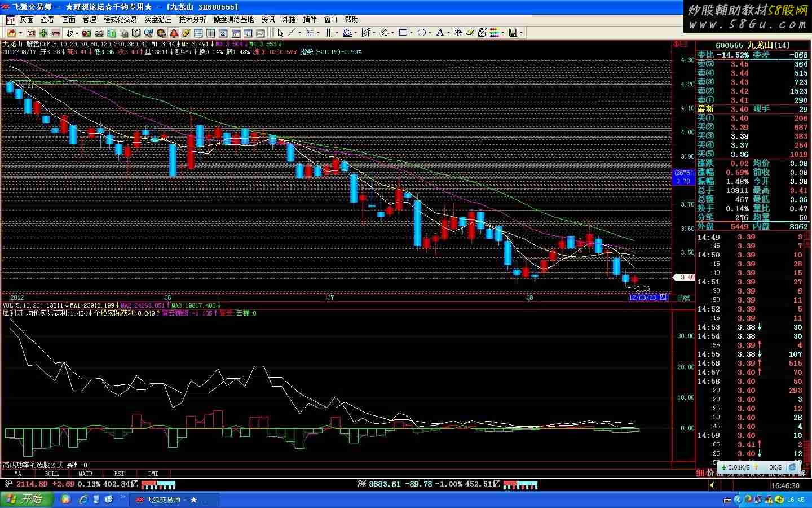Open the 帮助 menu
The height and width of the screenshot is (508, 812).
(x=352, y=20)
